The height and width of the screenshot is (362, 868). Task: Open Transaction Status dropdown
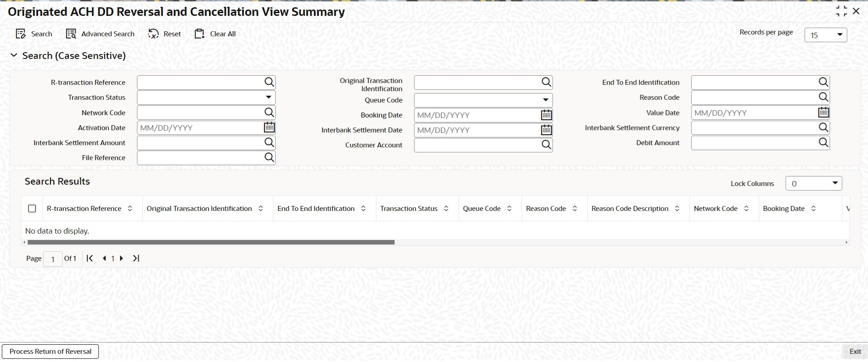pos(268,97)
